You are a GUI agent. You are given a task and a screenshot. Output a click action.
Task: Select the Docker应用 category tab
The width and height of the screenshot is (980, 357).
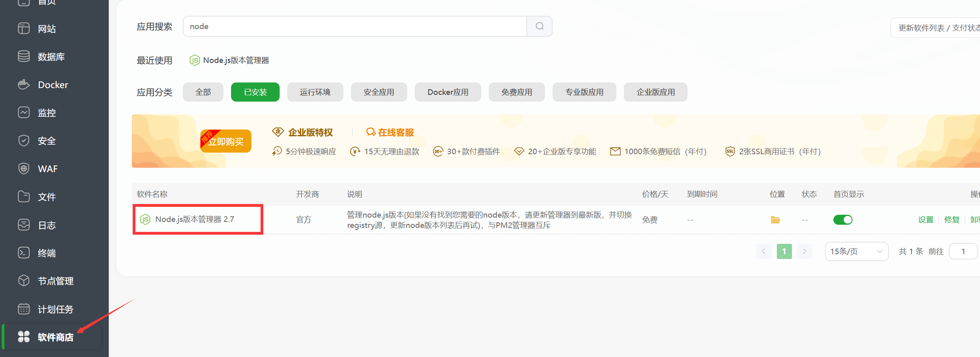tap(447, 92)
